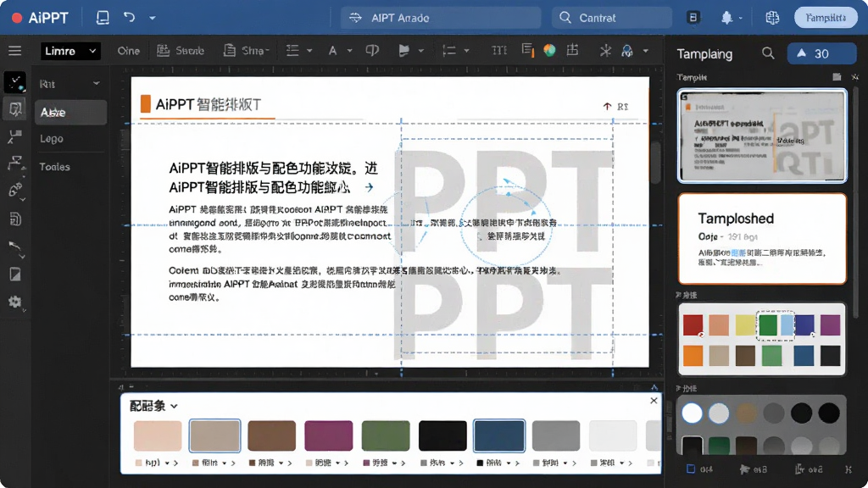The width and height of the screenshot is (868, 488).
Task: Click the gear settings icon in left sidebar
Action: tap(15, 302)
